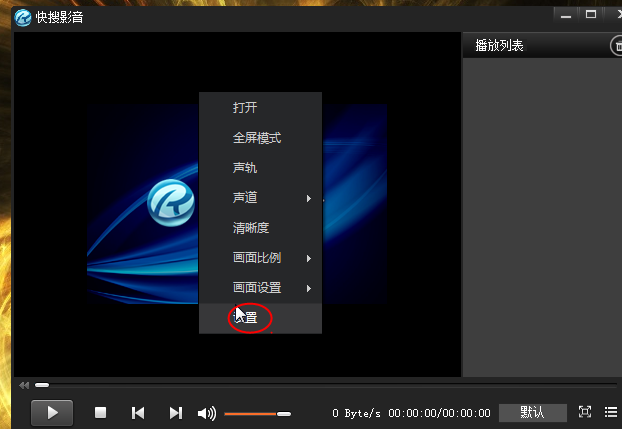Click the 00:00:00/00:00:00 time display
This screenshot has width=622, height=429.
tap(440, 413)
